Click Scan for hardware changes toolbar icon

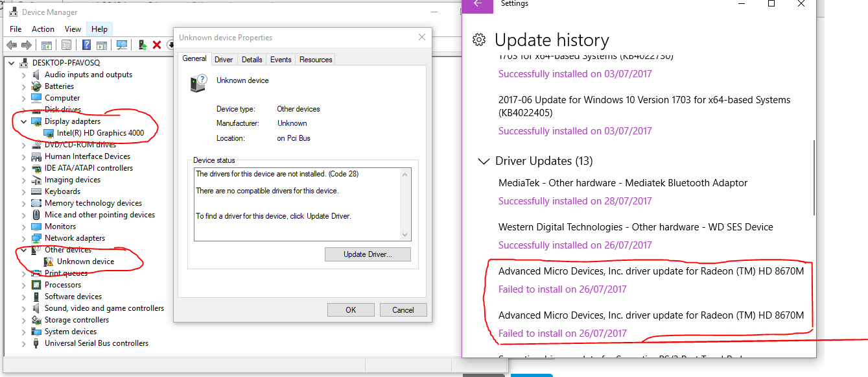(122, 45)
